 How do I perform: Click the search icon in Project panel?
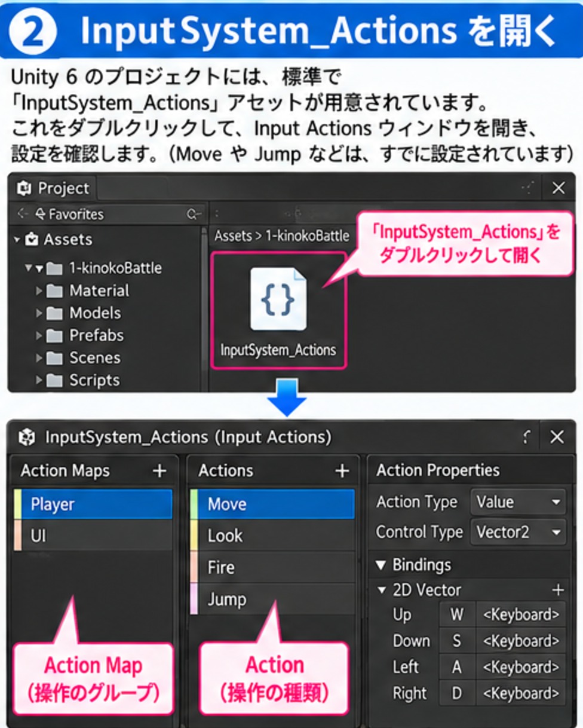coord(193,214)
